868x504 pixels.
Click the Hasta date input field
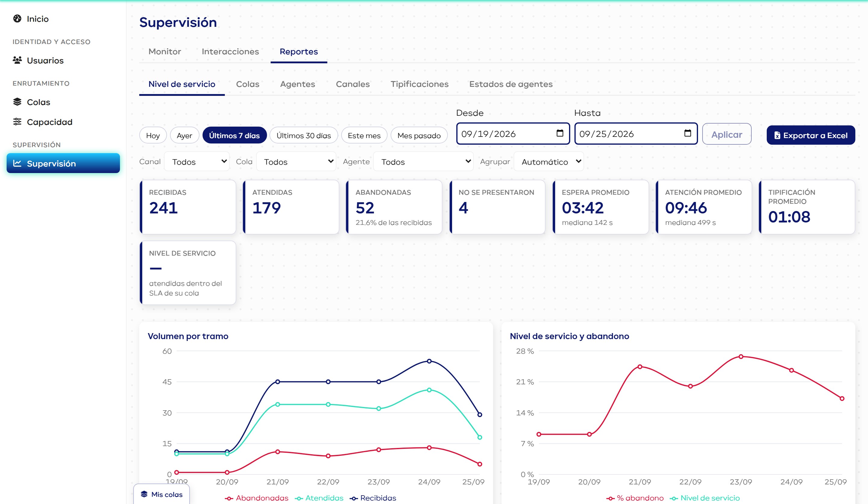[x=636, y=134]
